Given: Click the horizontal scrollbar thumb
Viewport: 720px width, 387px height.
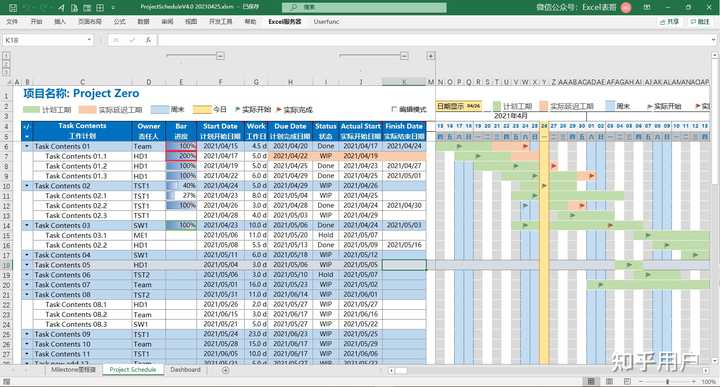Looking at the screenshot, I should tap(401, 370).
